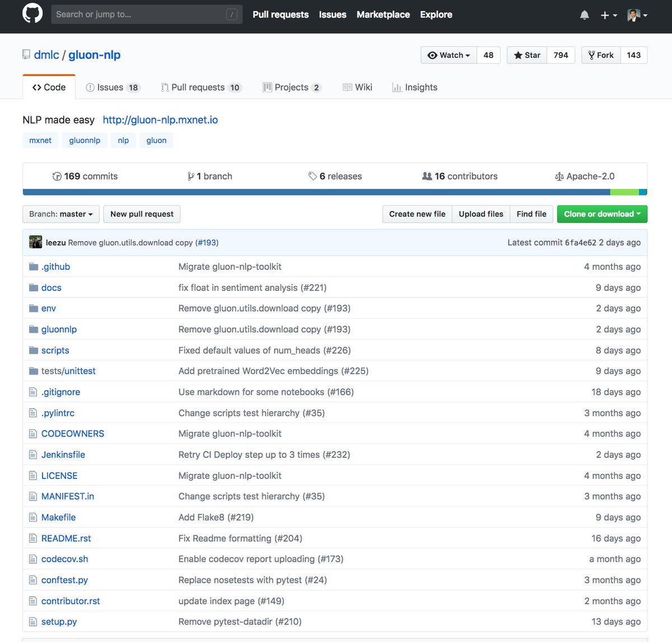Click the env folder icon
The image size is (672, 642).
tap(34, 308)
